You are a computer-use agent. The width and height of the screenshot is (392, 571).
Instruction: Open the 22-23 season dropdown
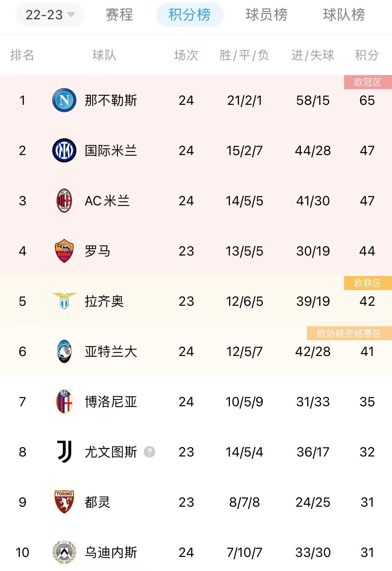50,15
